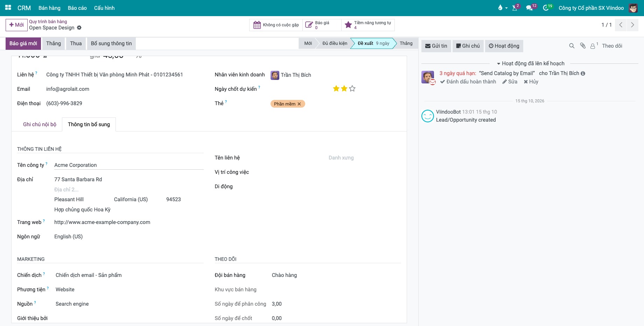Screen dimensions: 644x326
Task: Click the Báo giá mới button
Action: tap(23, 43)
